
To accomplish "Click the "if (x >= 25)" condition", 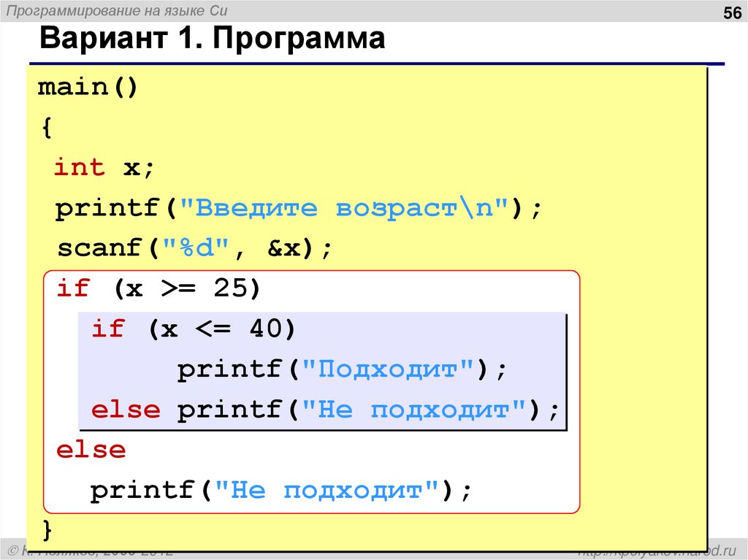I will (x=158, y=288).
